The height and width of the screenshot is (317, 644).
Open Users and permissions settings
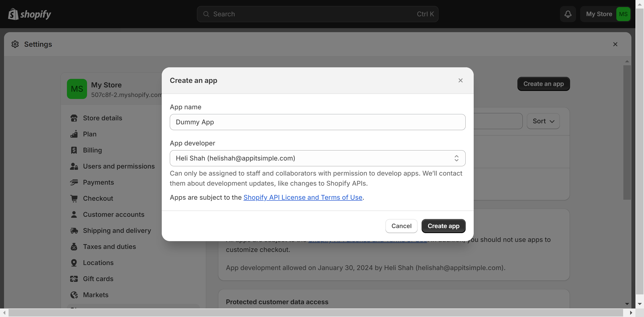119,166
